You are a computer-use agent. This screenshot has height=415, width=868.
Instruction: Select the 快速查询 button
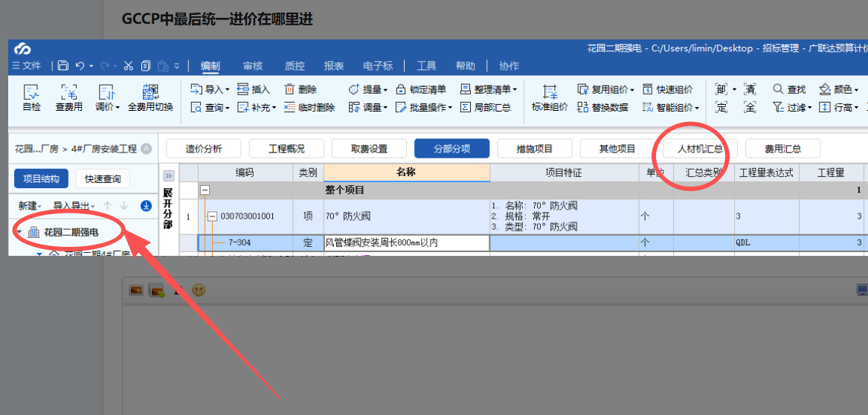(x=103, y=178)
